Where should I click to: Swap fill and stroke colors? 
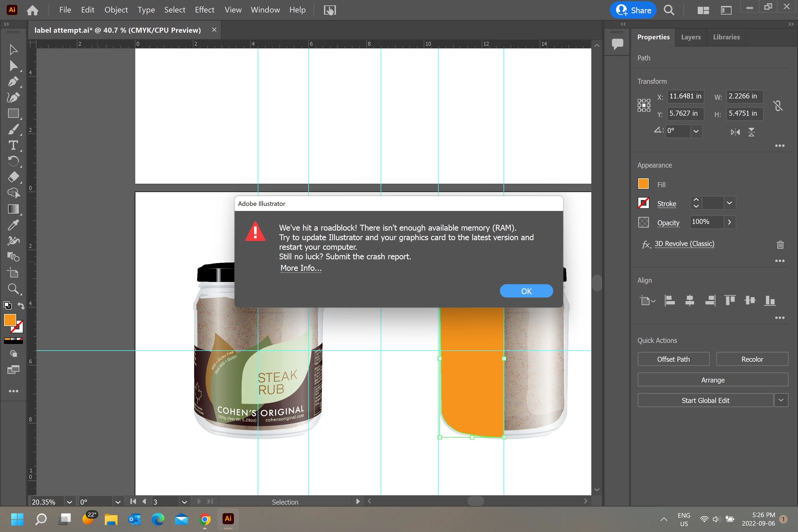pyautogui.click(x=21, y=306)
